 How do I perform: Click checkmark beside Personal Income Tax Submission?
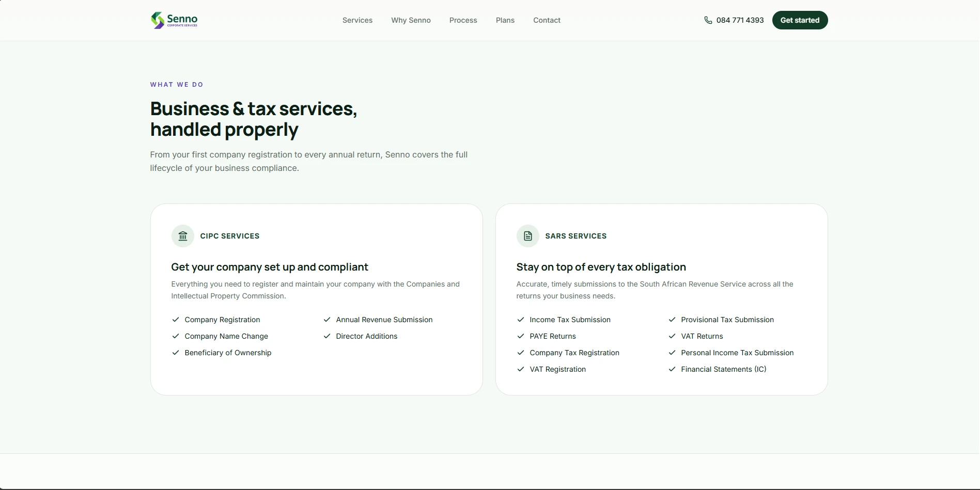(672, 353)
